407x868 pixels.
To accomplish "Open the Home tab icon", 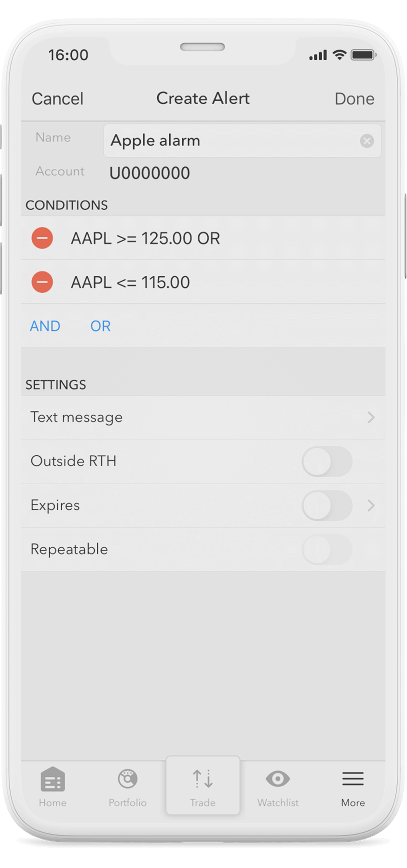I will 52,785.
